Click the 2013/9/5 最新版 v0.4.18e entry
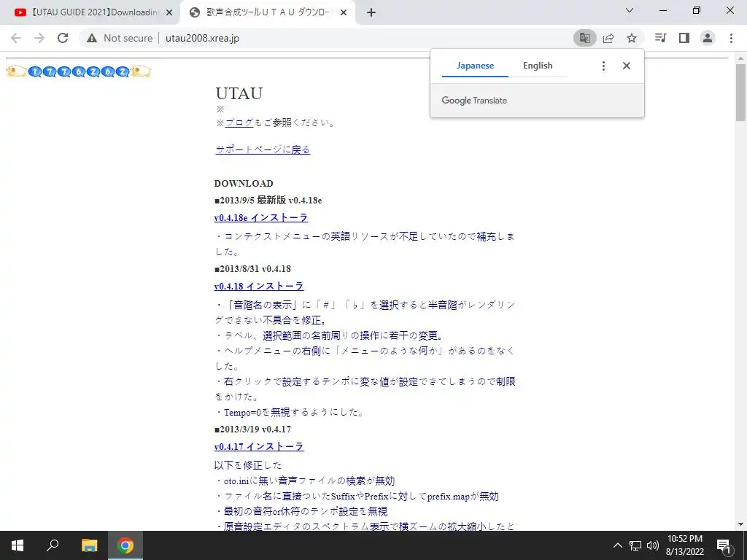The width and height of the screenshot is (747, 560). pos(268,200)
